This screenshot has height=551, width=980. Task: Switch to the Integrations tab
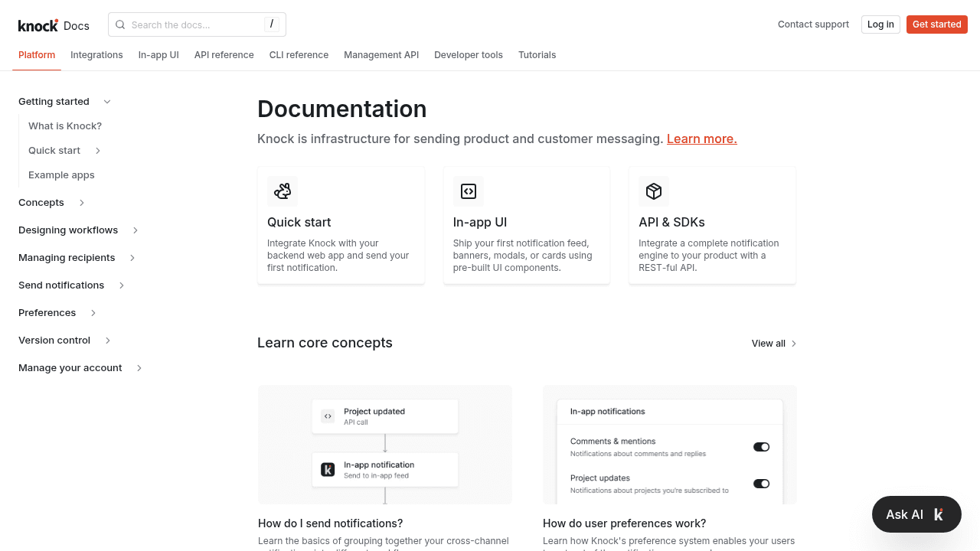point(96,55)
